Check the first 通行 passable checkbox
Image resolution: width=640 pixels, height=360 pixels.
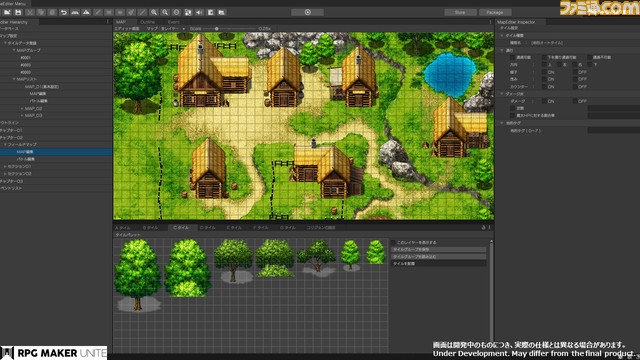pyautogui.click(x=512, y=58)
